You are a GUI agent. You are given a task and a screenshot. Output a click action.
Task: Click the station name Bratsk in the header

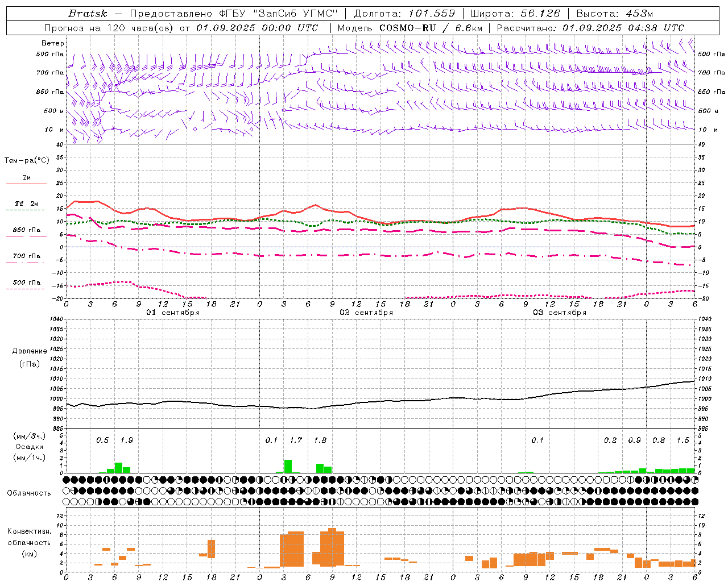(88, 14)
